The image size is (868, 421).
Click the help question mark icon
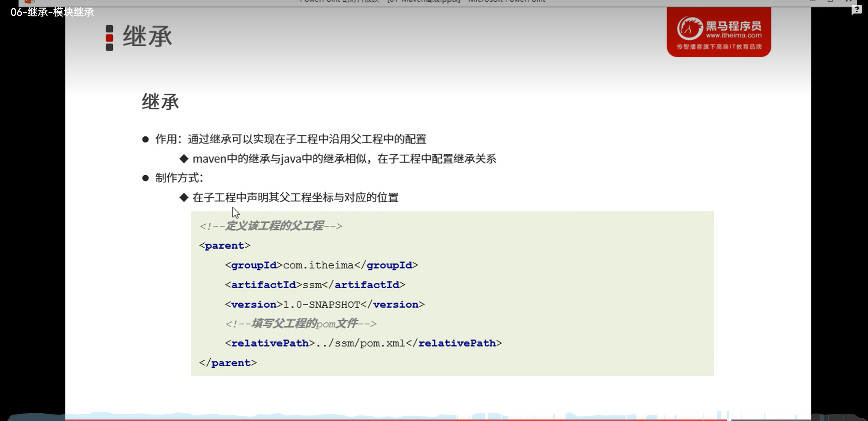(856, 10)
